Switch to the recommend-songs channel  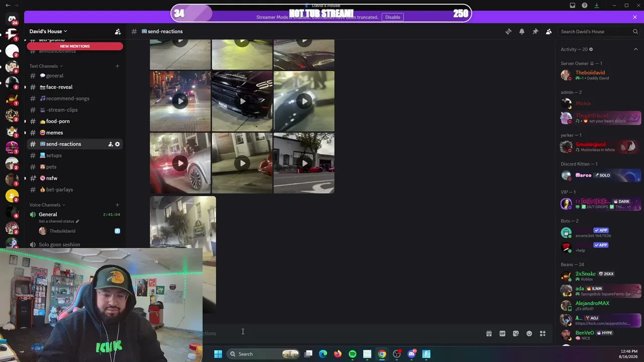pos(75,99)
